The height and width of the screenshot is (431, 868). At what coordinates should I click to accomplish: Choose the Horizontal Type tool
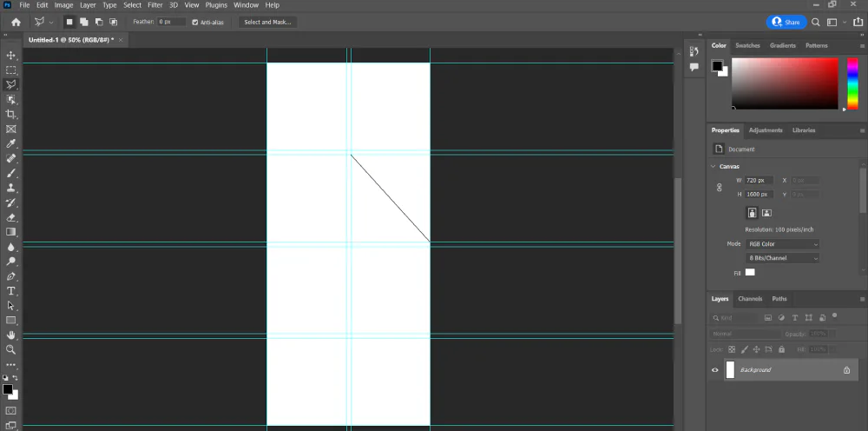point(11,291)
